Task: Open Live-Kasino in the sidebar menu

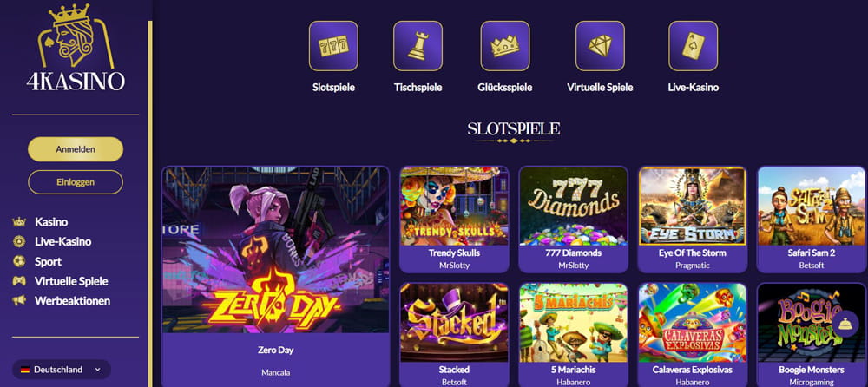Action: coord(63,241)
